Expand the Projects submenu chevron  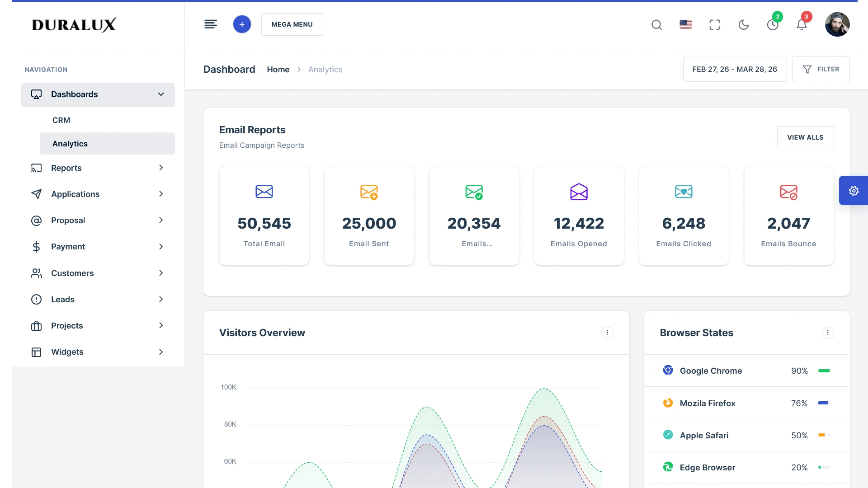click(161, 325)
